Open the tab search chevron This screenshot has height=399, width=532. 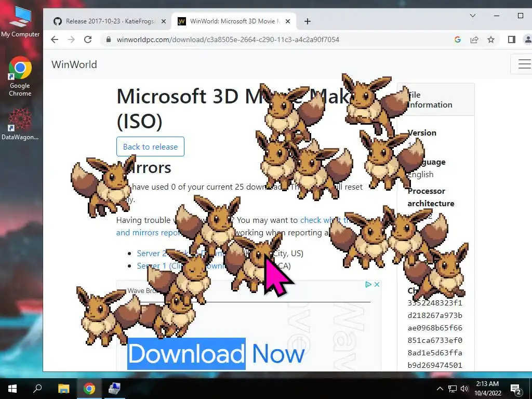pyautogui.click(x=473, y=16)
